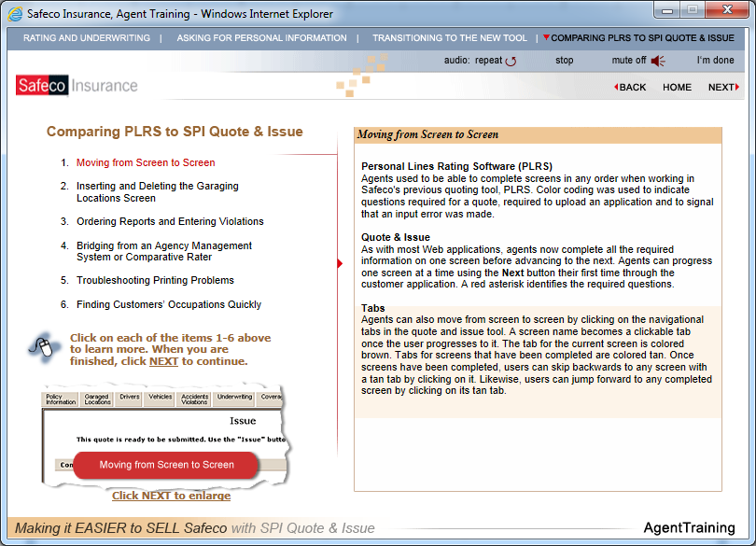Click the Policy Information tab in thumbnail
The height and width of the screenshot is (546, 756).
[x=61, y=399]
